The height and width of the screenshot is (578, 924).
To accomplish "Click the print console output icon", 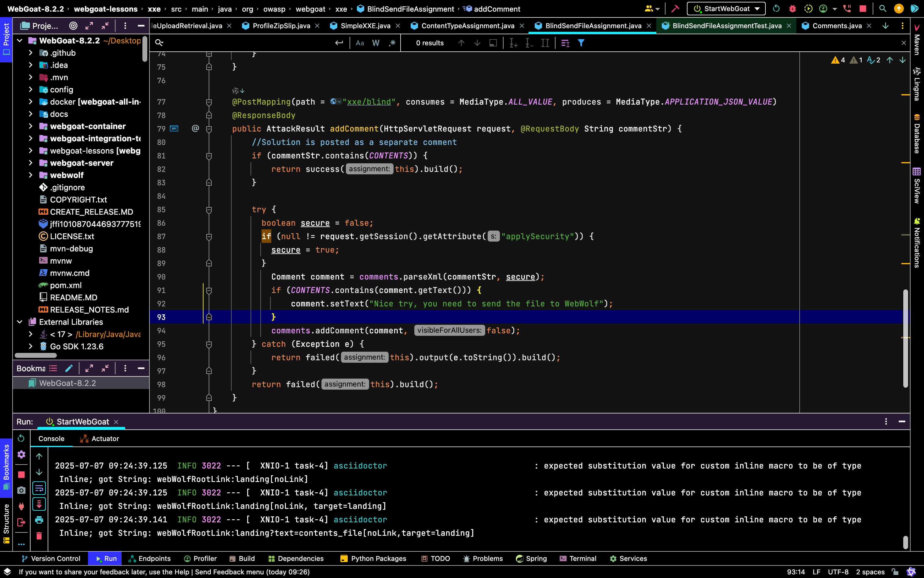I will pos(39,520).
